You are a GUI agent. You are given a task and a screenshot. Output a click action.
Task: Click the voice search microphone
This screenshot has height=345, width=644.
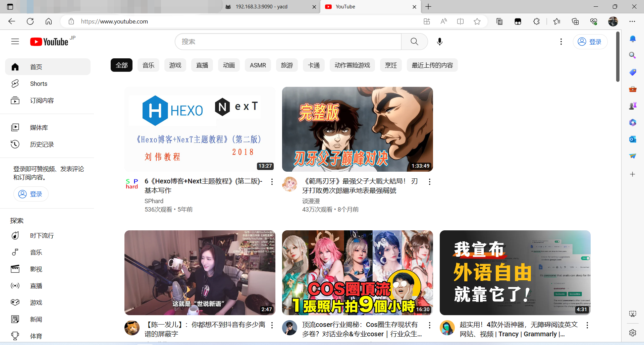[439, 41]
